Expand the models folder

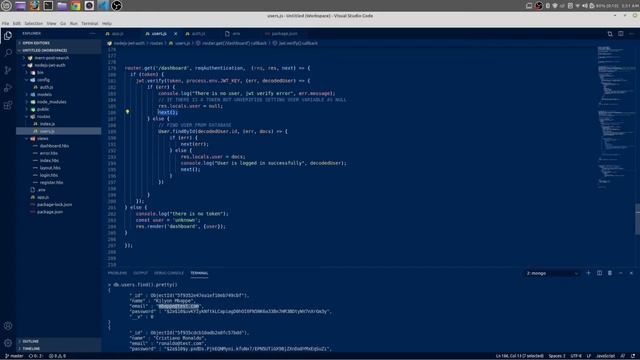click(x=58, y=94)
